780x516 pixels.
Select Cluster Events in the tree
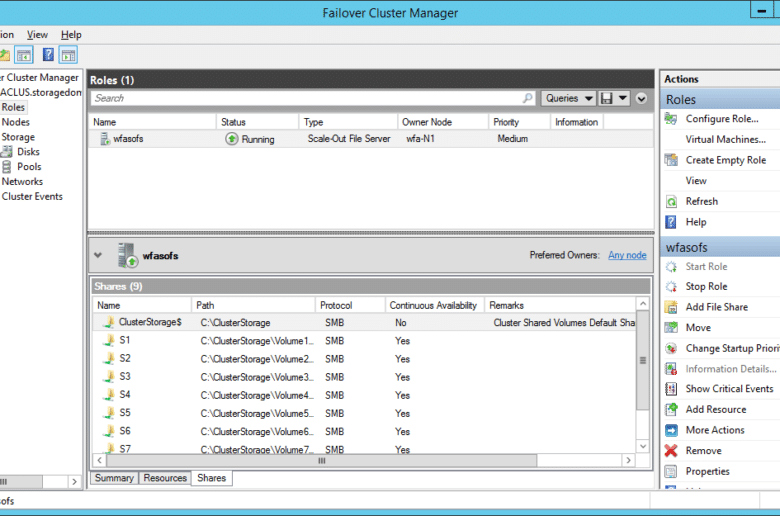coord(32,197)
